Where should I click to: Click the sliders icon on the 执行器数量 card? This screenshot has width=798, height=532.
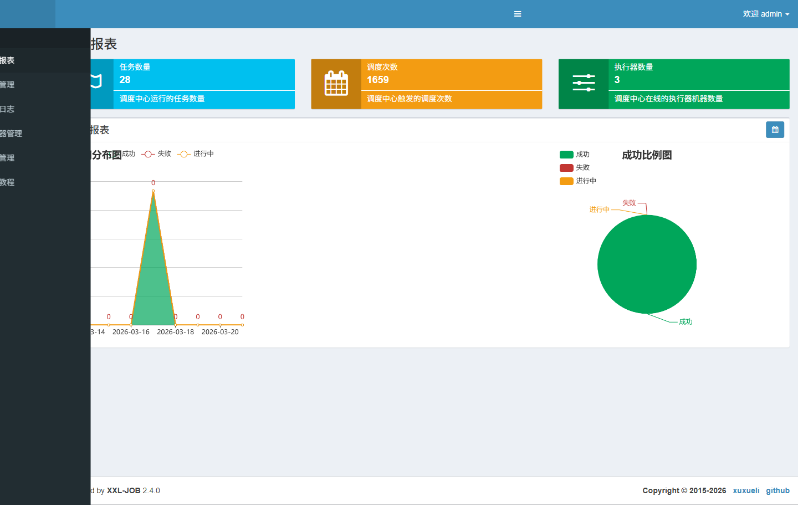point(583,84)
